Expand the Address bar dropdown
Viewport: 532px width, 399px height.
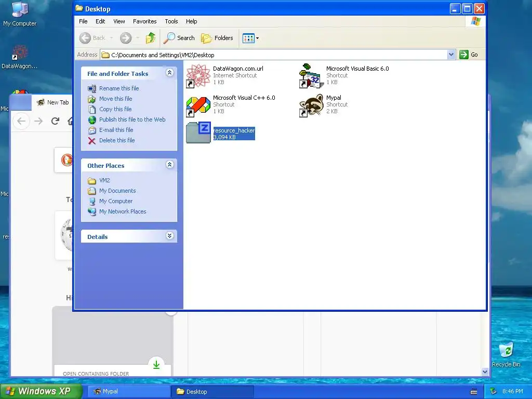451,55
